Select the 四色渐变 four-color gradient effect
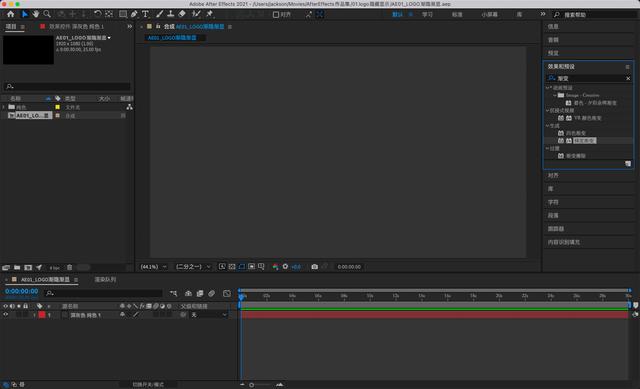Screen dimensions: 640x389 click(x=576, y=133)
